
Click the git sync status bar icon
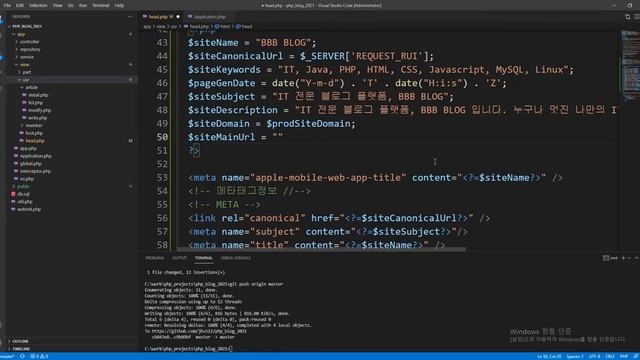tap(22, 356)
